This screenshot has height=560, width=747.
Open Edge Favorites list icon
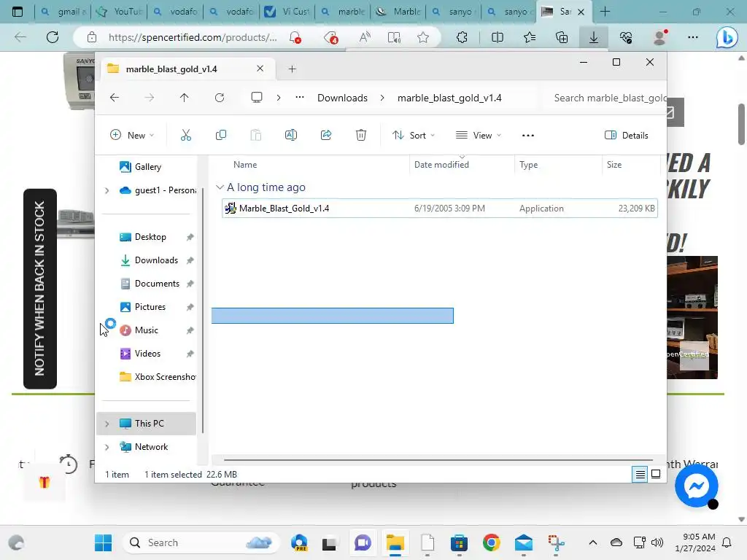[530, 37]
